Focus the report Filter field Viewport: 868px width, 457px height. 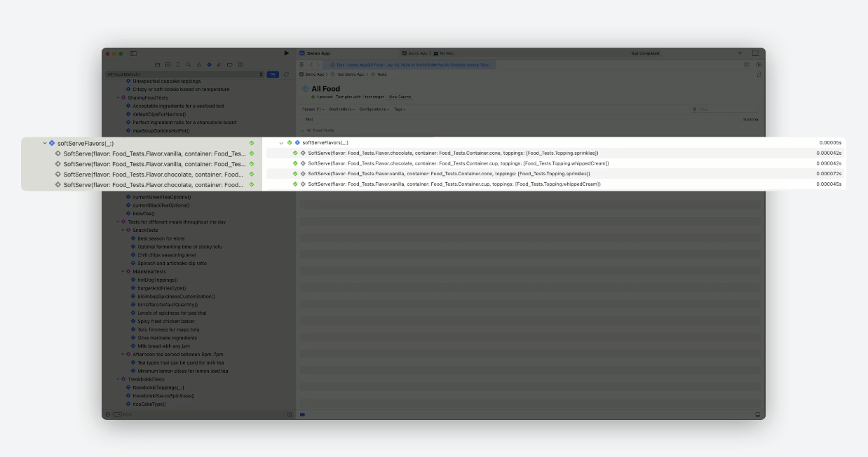(x=724, y=109)
